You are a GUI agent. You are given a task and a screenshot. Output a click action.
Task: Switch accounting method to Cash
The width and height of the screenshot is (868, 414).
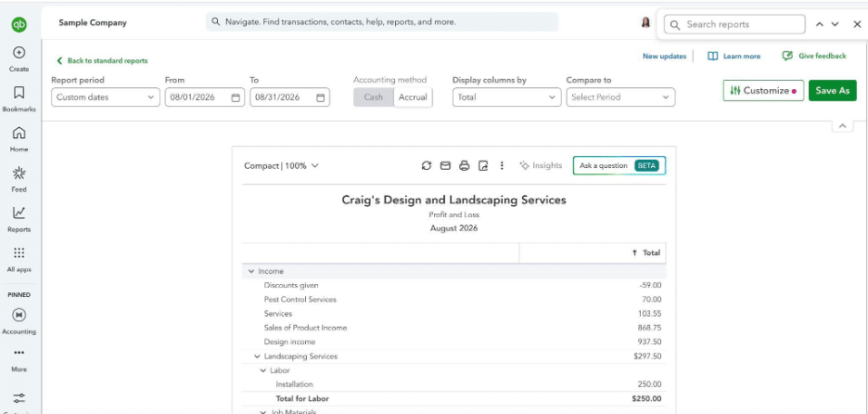click(x=373, y=97)
